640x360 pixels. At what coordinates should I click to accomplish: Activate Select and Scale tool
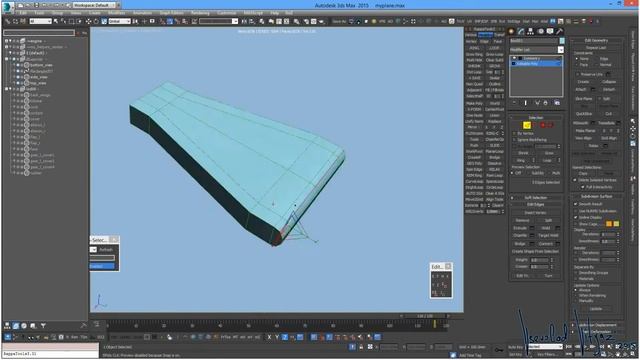pos(104,21)
